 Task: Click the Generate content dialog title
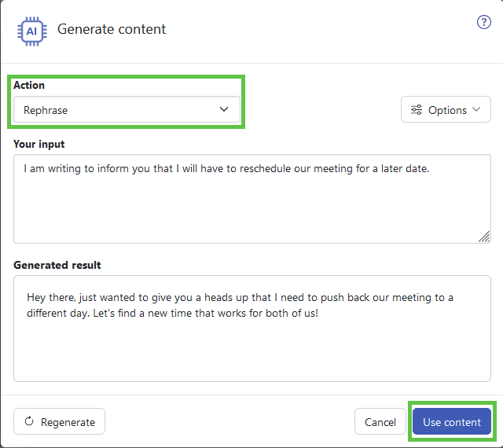click(112, 29)
